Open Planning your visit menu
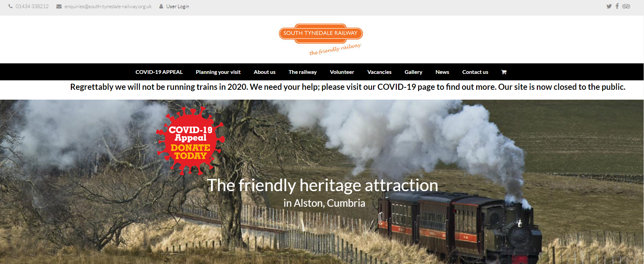Viewport: 644px width, 264px height. 218,72
